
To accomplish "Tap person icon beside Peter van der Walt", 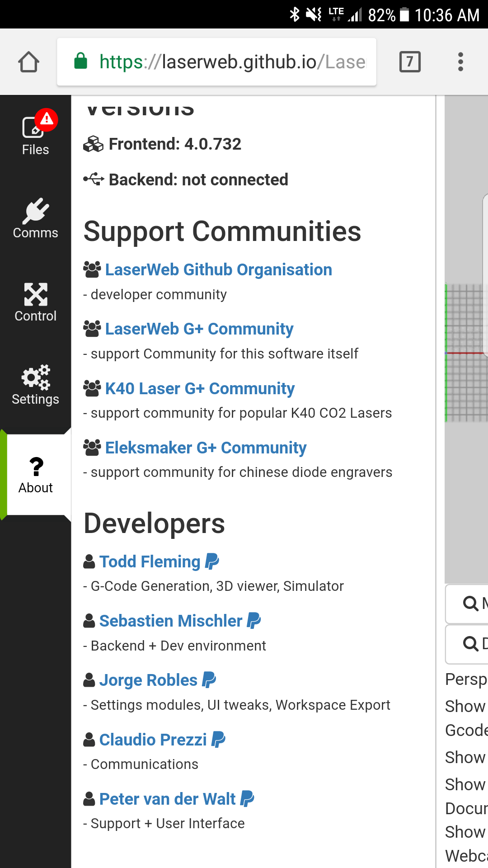I will pos(89,799).
